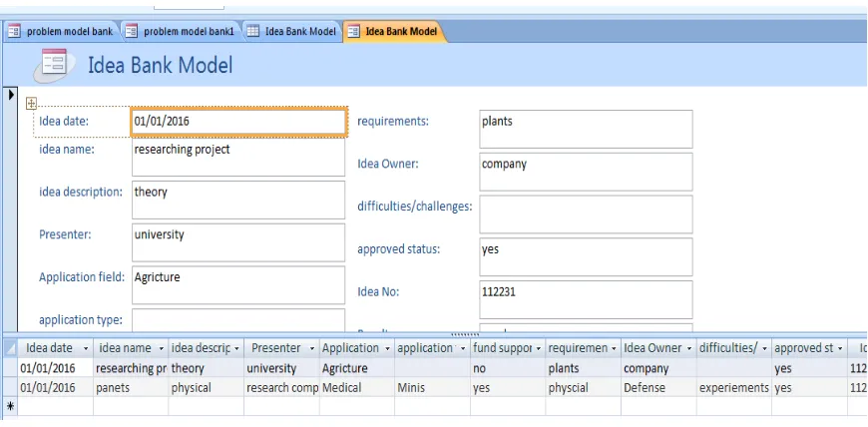Select the panets cell in the datasheet
868x427 pixels.
coord(131,388)
